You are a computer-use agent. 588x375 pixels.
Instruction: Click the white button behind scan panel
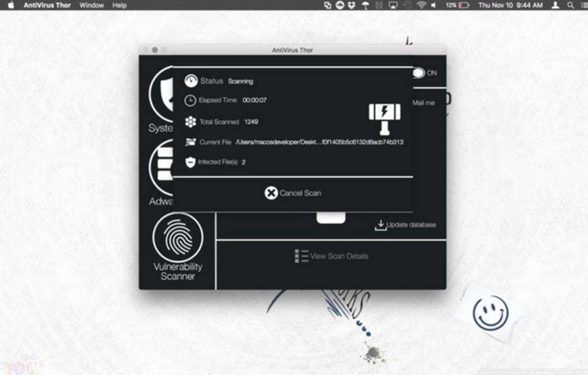tap(331, 218)
